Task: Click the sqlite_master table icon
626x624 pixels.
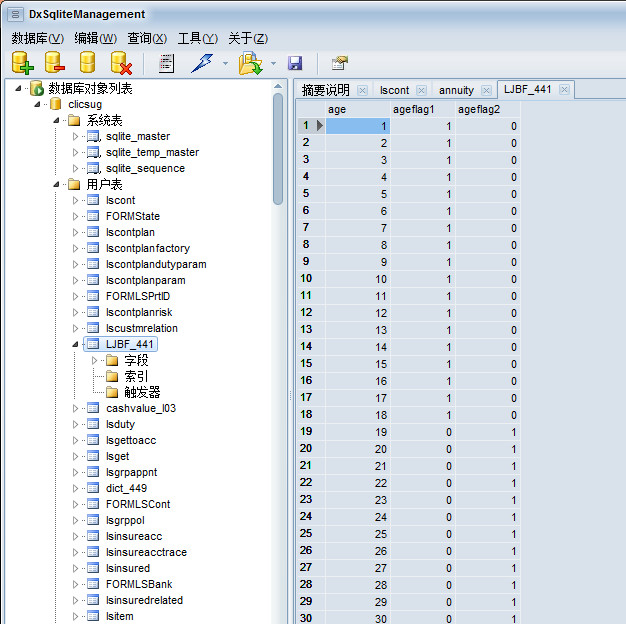Action: [x=93, y=137]
